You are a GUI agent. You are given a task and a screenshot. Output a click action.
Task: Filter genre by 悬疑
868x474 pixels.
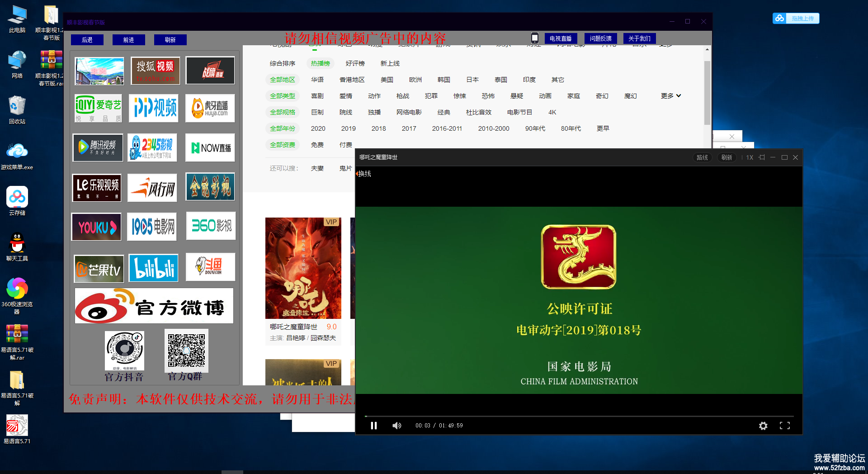coord(517,96)
